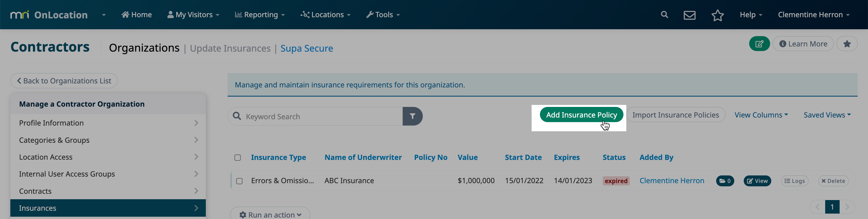Open Clementine Herron link in Added By column
Screen dimensions: 868x219
pyautogui.click(x=672, y=181)
